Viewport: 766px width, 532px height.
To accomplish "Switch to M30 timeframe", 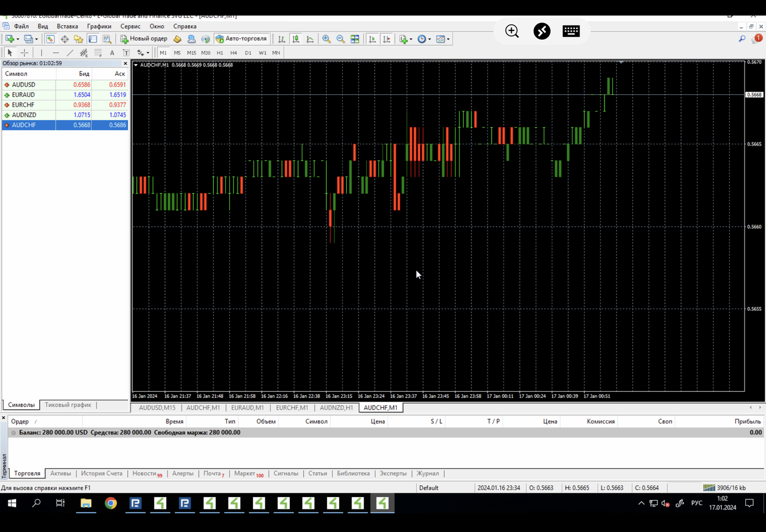I will tap(205, 53).
